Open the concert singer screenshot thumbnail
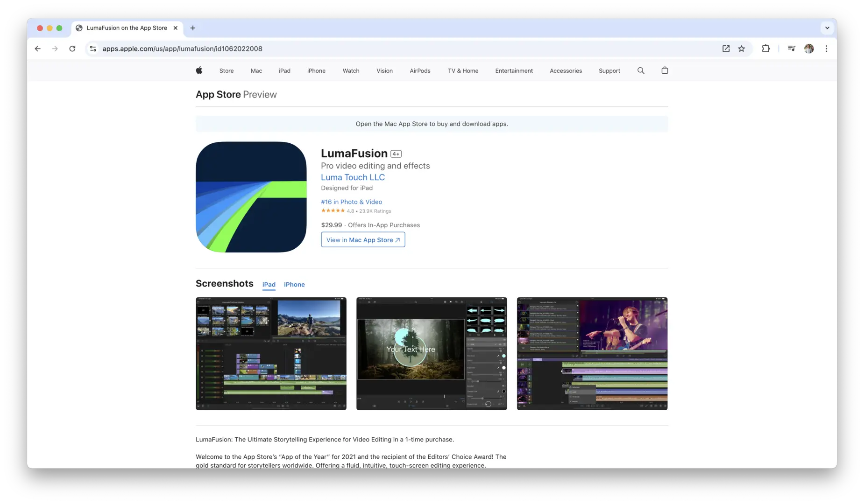Image resolution: width=864 pixels, height=504 pixels. coord(592,354)
